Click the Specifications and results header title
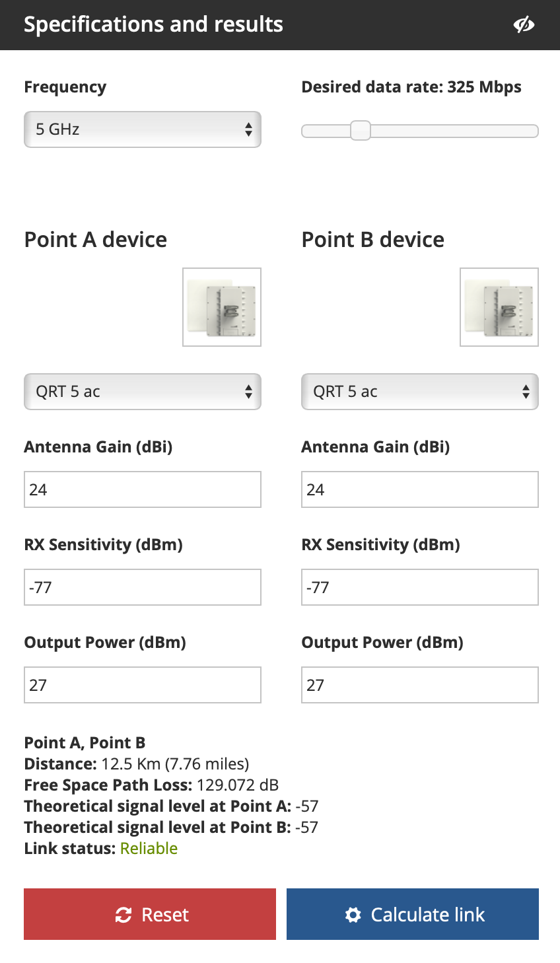Screen dimensions: 560x963 click(153, 24)
